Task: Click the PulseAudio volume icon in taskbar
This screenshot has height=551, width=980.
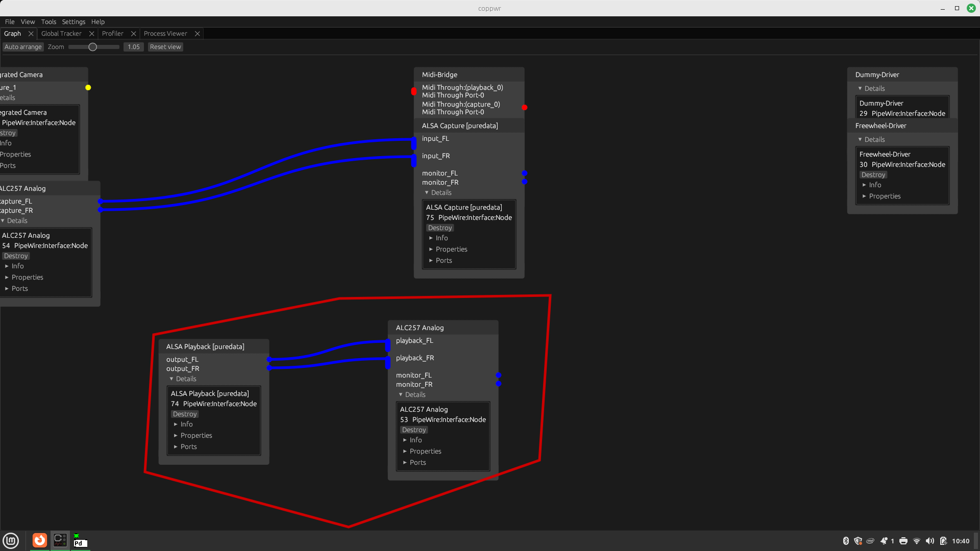Action: click(x=931, y=541)
